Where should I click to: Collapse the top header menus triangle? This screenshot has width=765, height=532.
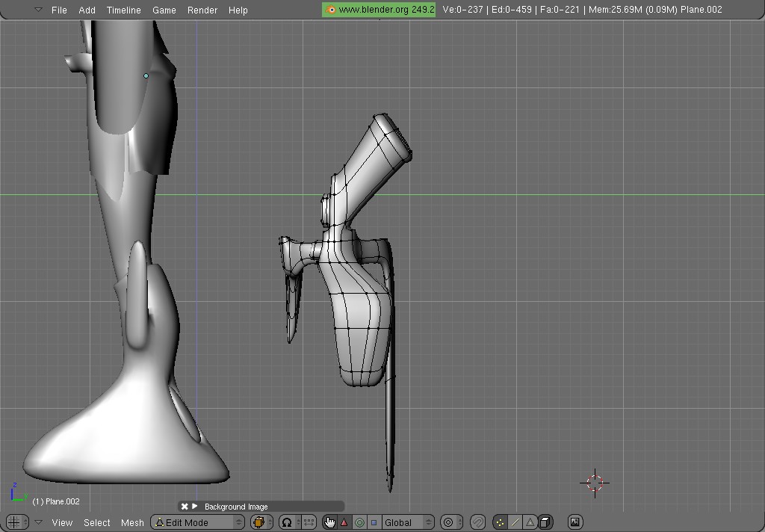tap(38, 9)
